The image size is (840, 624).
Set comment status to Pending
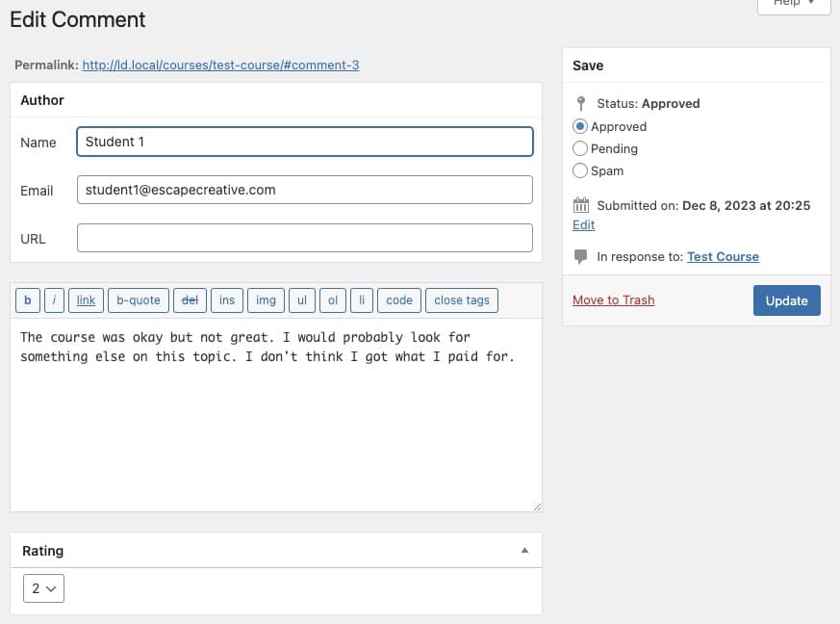[x=579, y=148]
